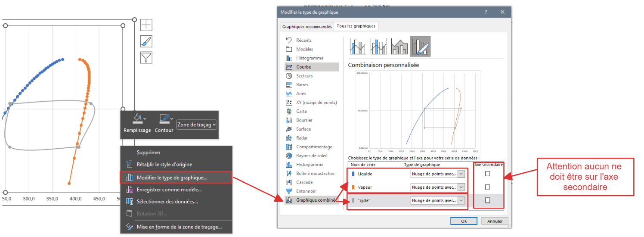Select Radar chart category
This screenshot has width=644, height=237.
[302, 138]
